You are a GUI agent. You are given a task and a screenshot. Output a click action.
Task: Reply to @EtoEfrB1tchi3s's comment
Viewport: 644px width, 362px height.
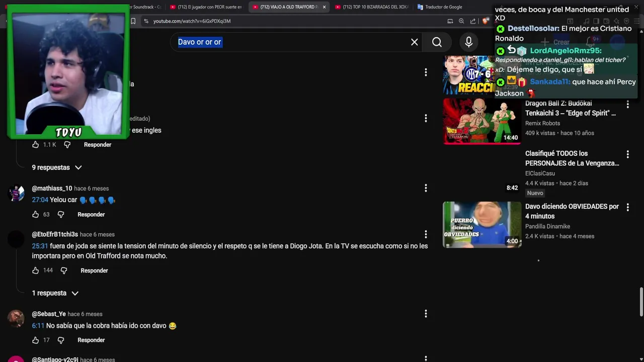tap(94, 270)
